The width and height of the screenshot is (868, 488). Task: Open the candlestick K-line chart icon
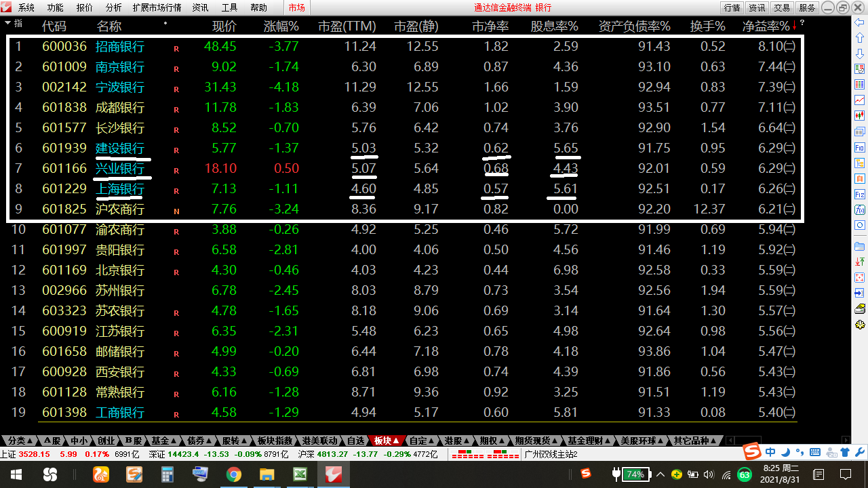tap(860, 115)
